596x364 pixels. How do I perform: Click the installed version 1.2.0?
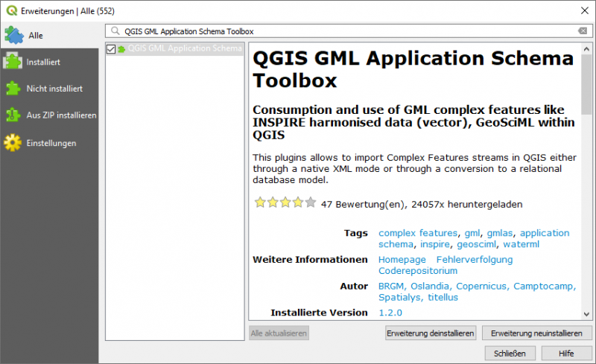click(x=390, y=313)
